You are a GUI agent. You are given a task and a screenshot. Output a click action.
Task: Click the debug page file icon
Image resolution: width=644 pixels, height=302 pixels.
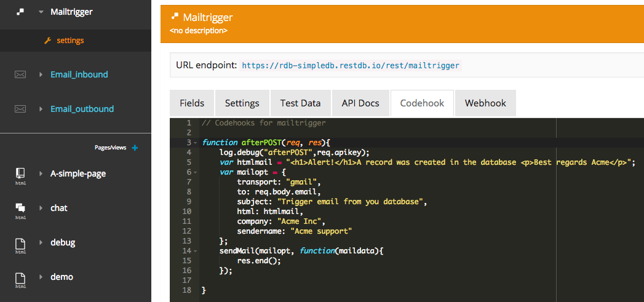coord(20,243)
